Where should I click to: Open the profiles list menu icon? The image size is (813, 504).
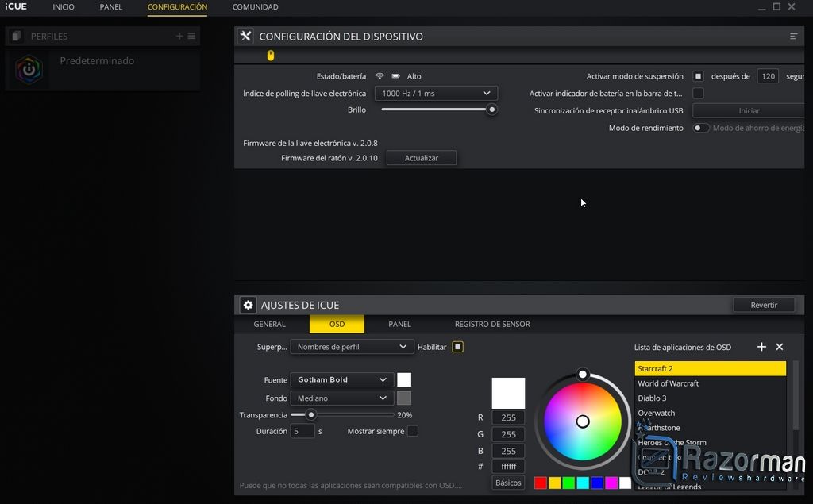(192, 36)
